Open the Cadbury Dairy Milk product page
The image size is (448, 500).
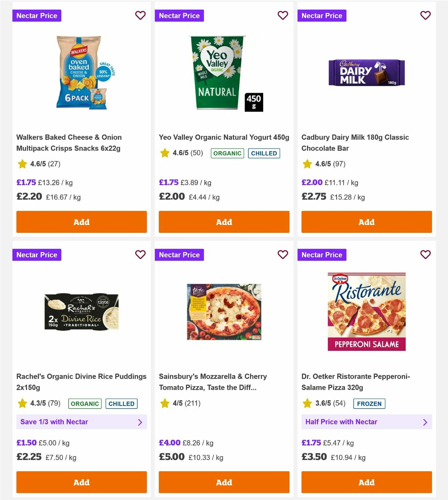(355, 143)
